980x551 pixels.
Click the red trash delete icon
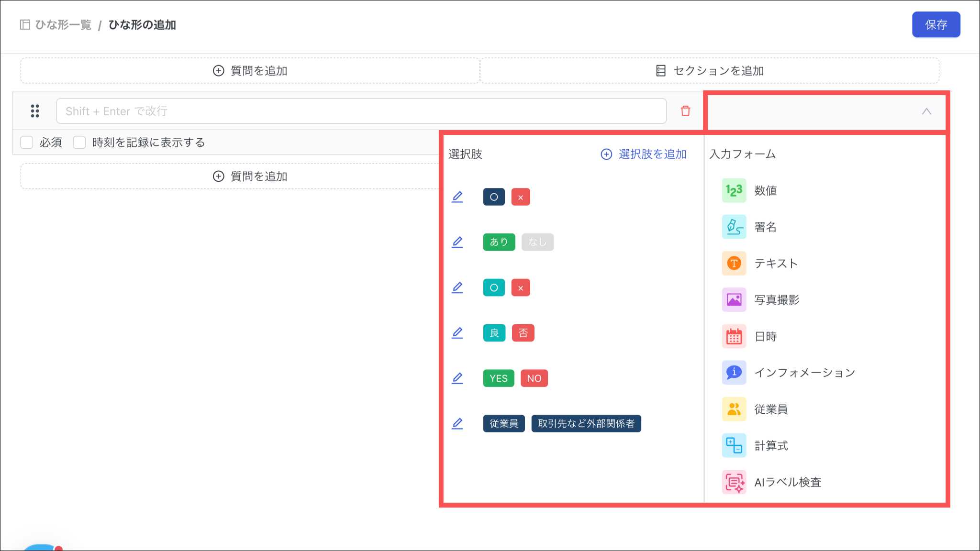(x=685, y=111)
